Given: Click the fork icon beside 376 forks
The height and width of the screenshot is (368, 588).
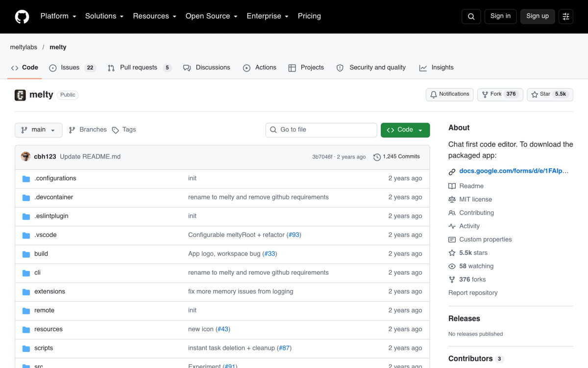Looking at the screenshot, I should pyautogui.click(x=452, y=280).
